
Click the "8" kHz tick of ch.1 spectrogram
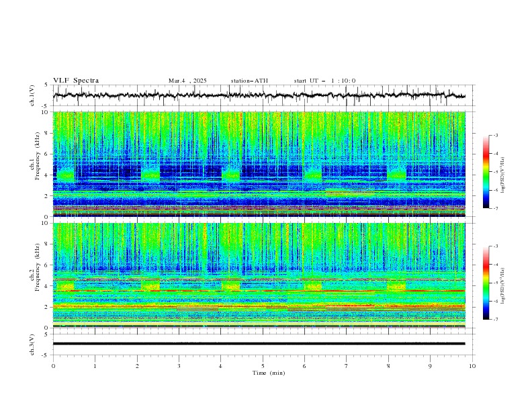pyautogui.click(x=48, y=133)
